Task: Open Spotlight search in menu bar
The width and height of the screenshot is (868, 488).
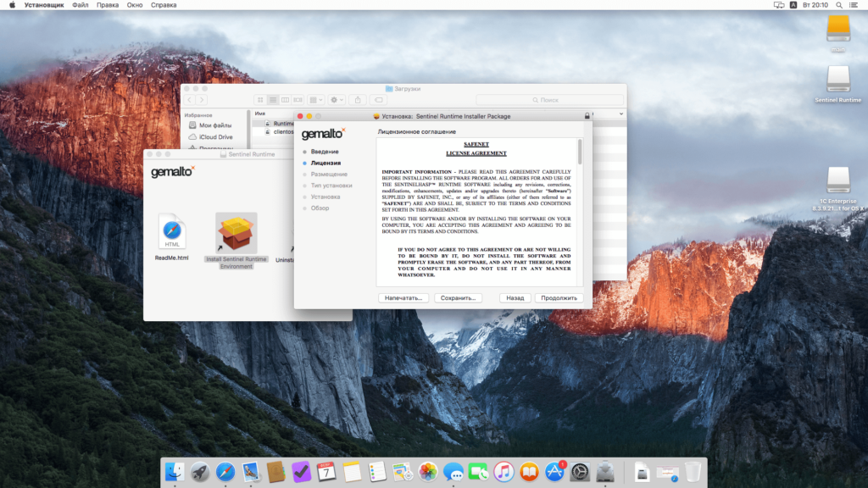Action: (839, 5)
